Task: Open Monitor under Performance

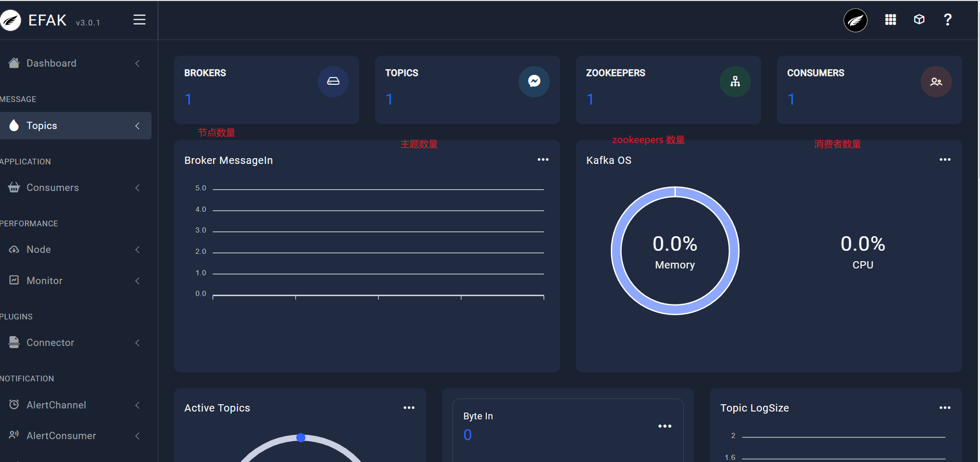Action: click(x=76, y=281)
